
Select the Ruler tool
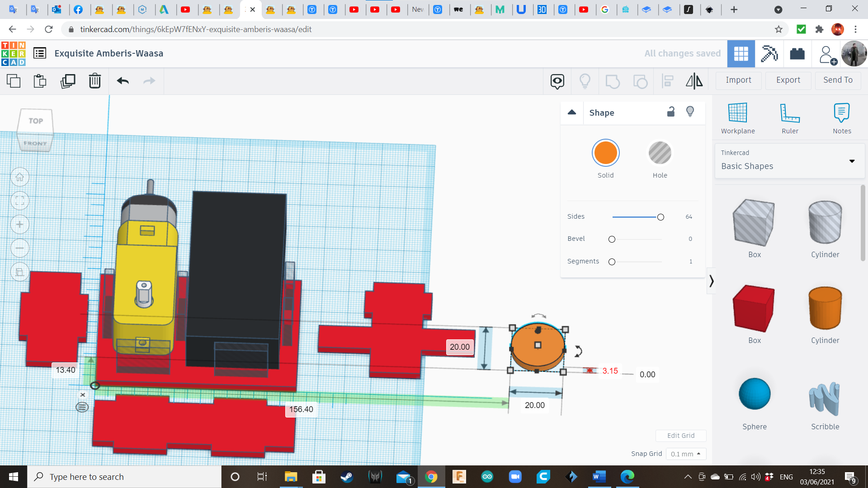790,117
